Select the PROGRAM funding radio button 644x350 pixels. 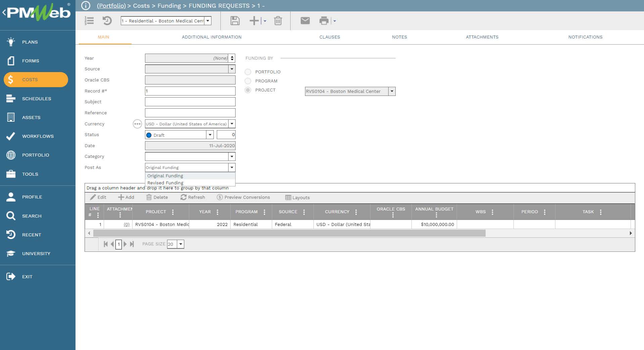click(x=248, y=81)
